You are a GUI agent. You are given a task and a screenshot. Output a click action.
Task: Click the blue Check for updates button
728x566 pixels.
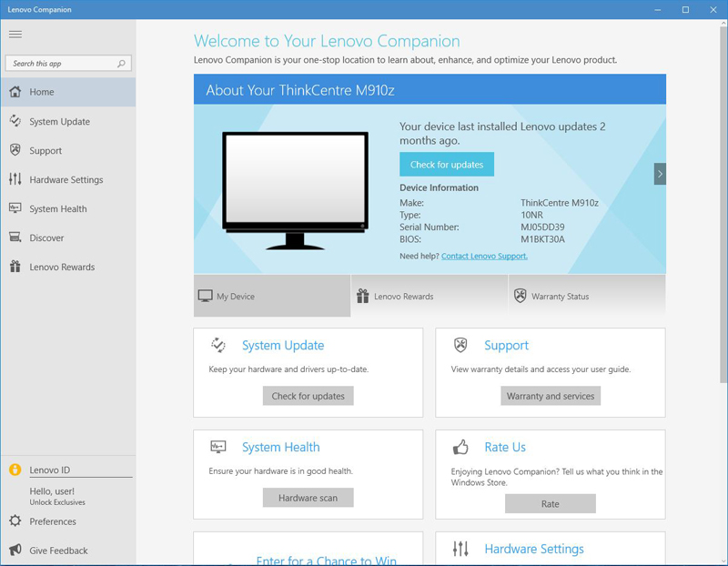(x=447, y=165)
